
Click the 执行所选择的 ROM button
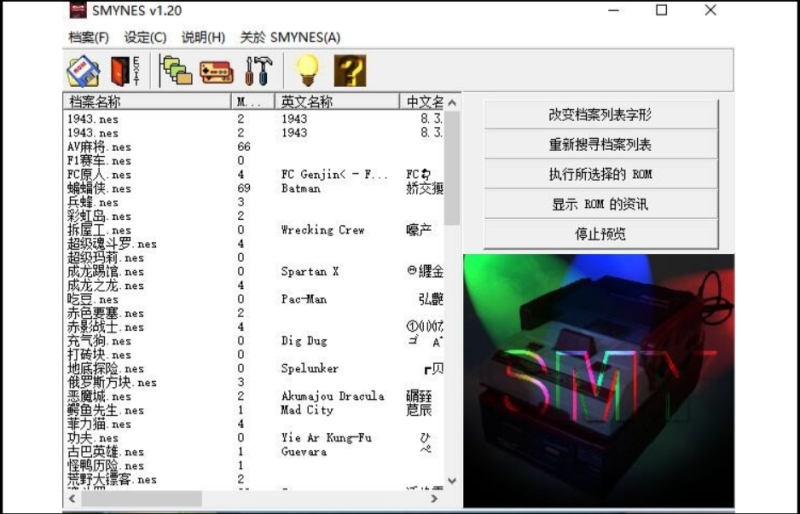pos(601,175)
